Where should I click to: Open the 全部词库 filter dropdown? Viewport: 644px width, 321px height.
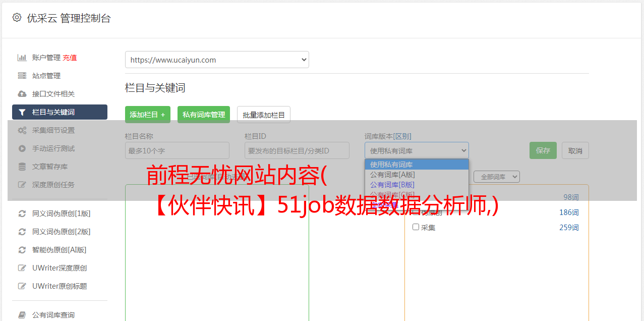[497, 177]
